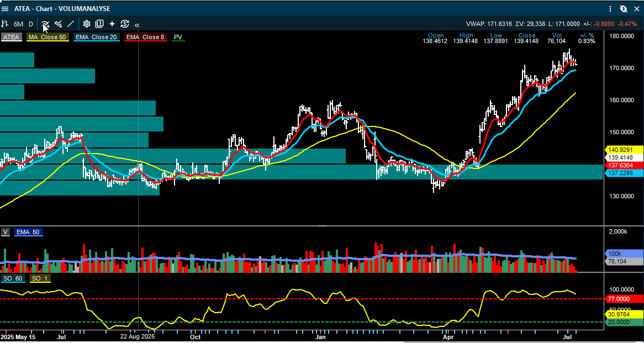Screen dimensions: 644x343
Task: Open the 6M time range selector
Action: (x=18, y=24)
